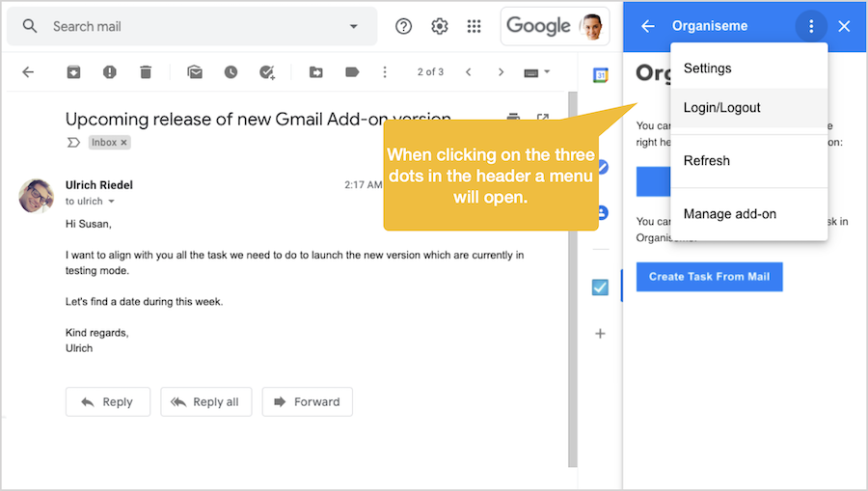
Task: Snooze the email using the clock icon
Action: coord(231,72)
